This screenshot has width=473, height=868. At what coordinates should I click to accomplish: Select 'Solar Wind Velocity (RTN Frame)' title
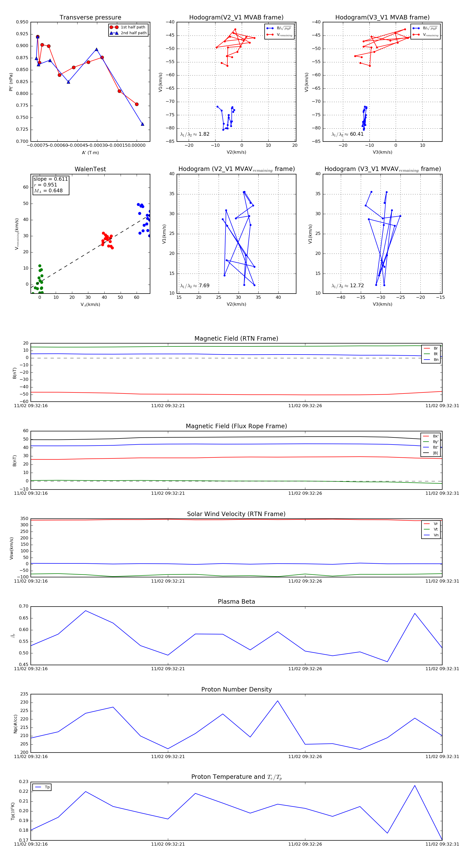(236, 514)
